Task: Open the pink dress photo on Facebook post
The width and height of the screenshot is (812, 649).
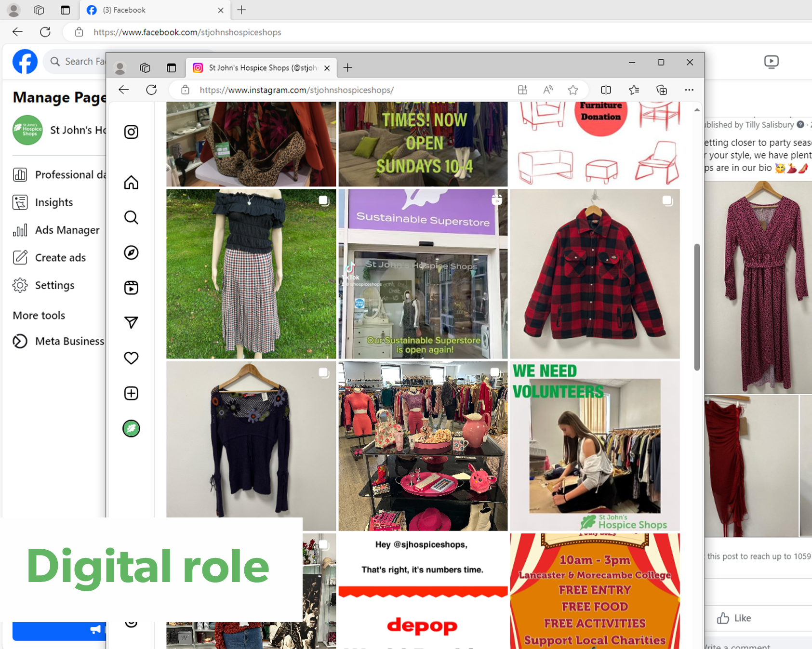Action: 759,288
